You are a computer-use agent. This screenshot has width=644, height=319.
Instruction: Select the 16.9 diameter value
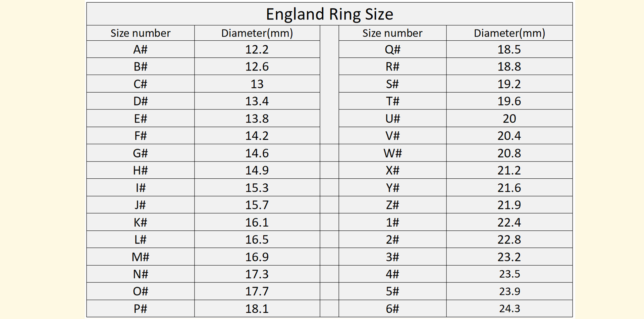(x=257, y=257)
